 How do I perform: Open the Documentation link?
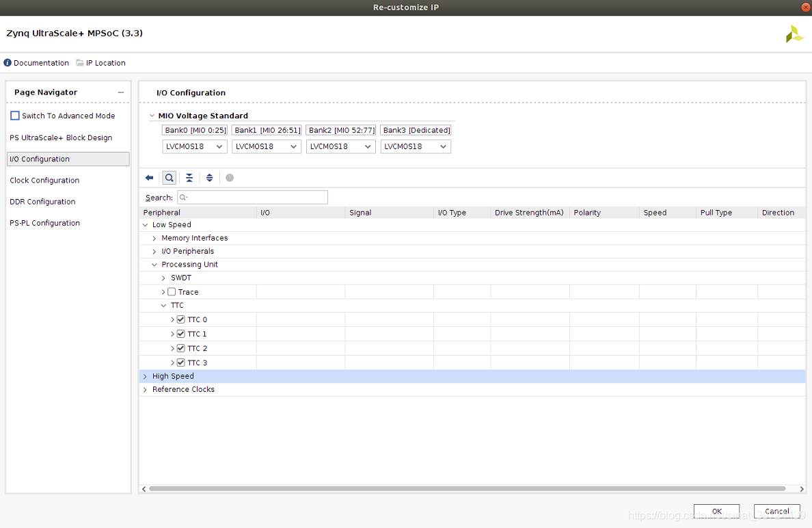42,63
